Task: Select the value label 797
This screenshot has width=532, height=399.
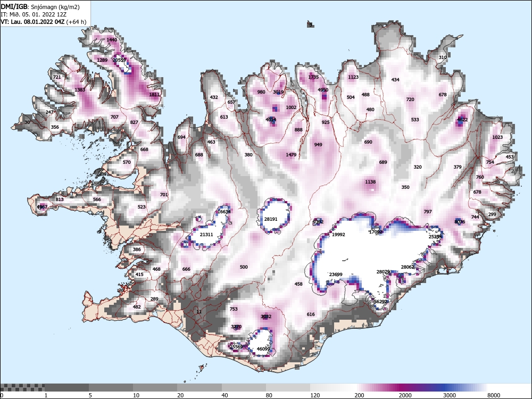Action: [428, 212]
